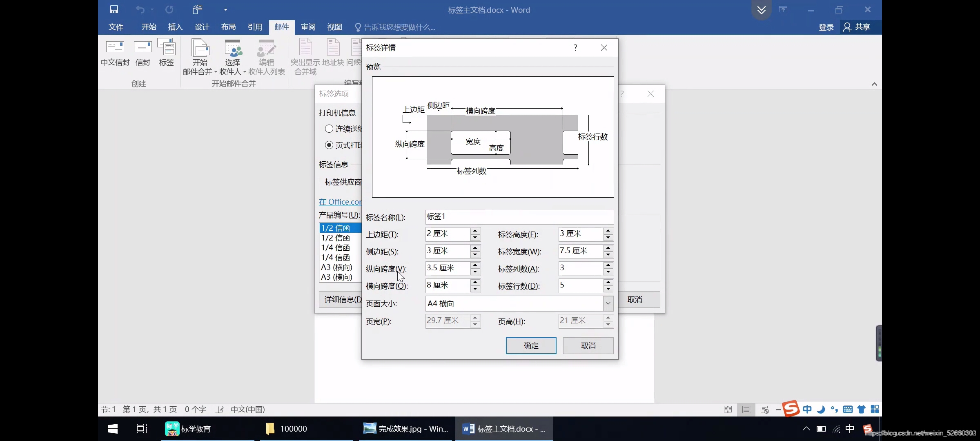Increase the top margin value
980x441 pixels.
[x=475, y=231]
